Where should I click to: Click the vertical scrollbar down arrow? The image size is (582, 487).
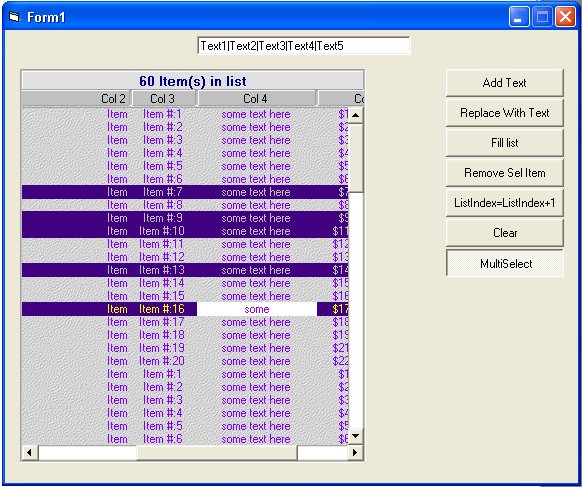point(355,436)
